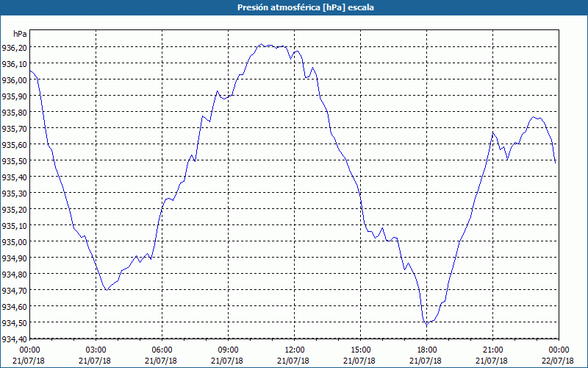Click the 936,10 y-axis value

click(15, 64)
